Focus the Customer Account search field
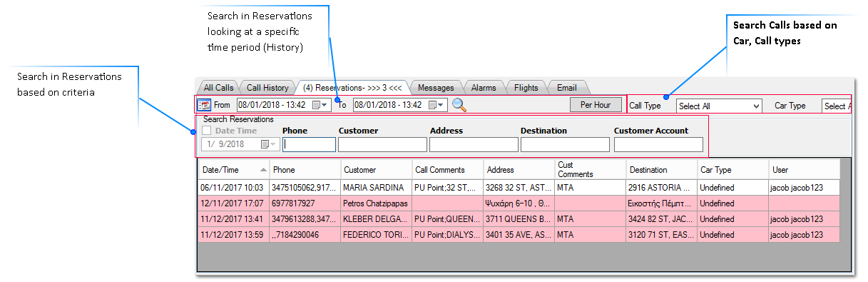The image size is (868, 282). click(658, 144)
